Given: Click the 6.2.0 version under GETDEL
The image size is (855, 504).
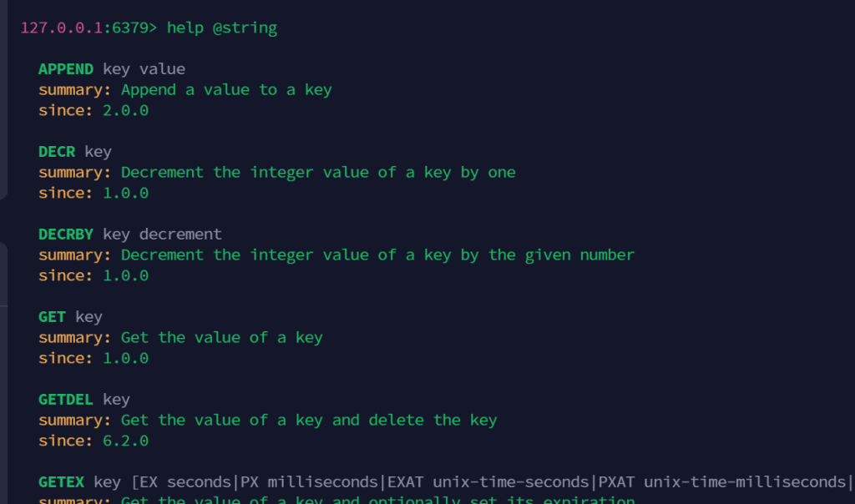Looking at the screenshot, I should (125, 441).
